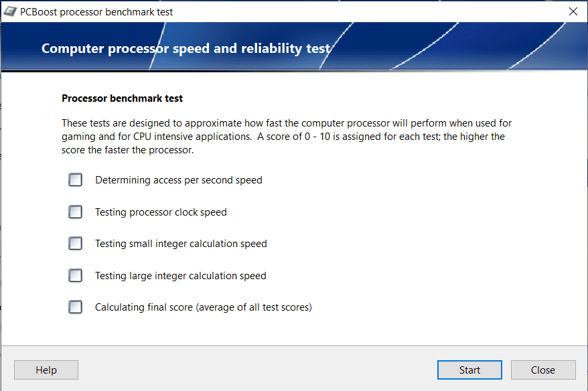Viewport: 588px width, 391px height.
Task: Click the window title 'PCBoost processor benchmark test'
Action: tap(96, 12)
